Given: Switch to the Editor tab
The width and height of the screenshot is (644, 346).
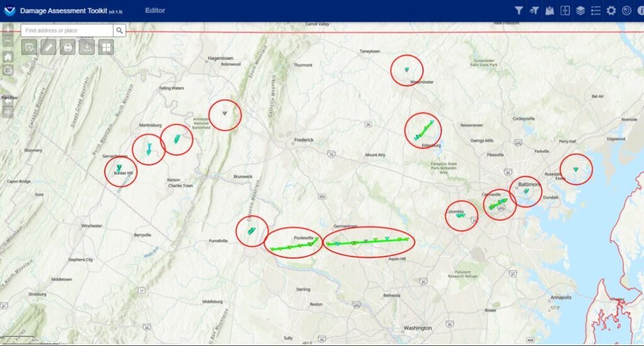Looking at the screenshot, I should click(x=155, y=11).
